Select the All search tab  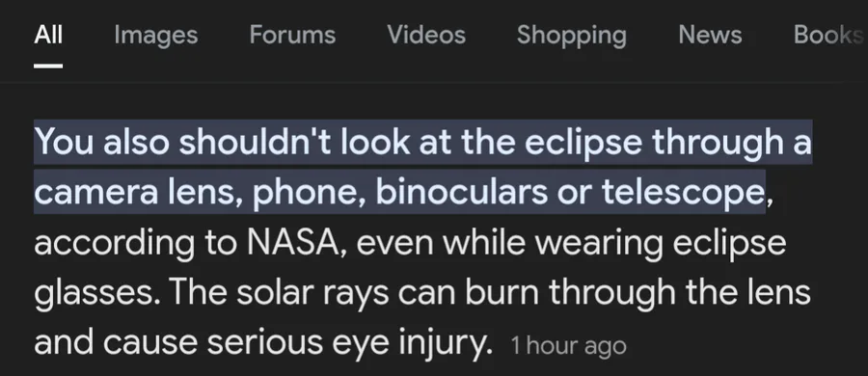pyautogui.click(x=48, y=35)
